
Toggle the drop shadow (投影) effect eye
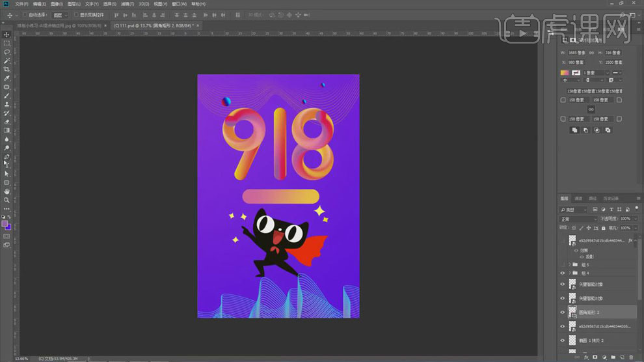tap(582, 257)
